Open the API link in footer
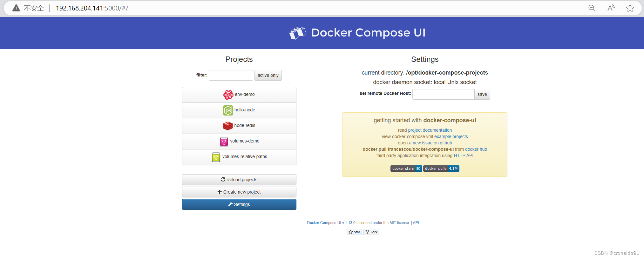This screenshot has height=258, width=644. point(416,223)
